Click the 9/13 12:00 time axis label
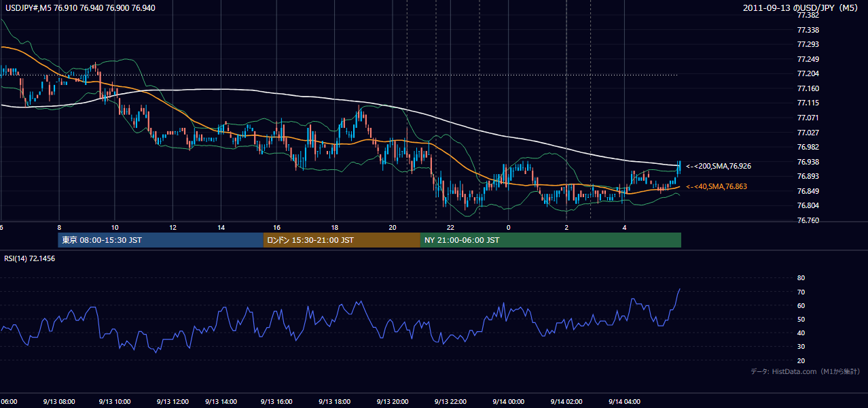The width and height of the screenshot is (868, 408). [172, 402]
